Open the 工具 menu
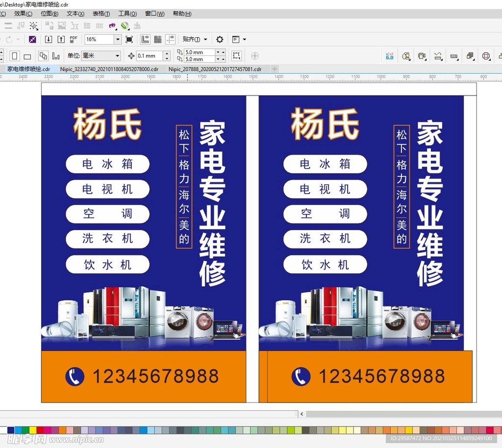Image resolution: width=502 pixels, height=448 pixels. pos(126,13)
